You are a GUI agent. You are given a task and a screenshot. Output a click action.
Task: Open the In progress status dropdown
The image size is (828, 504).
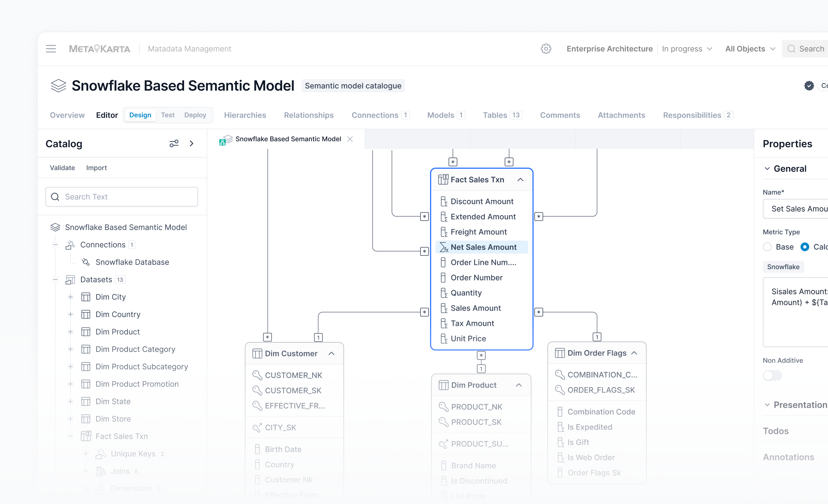pos(687,49)
